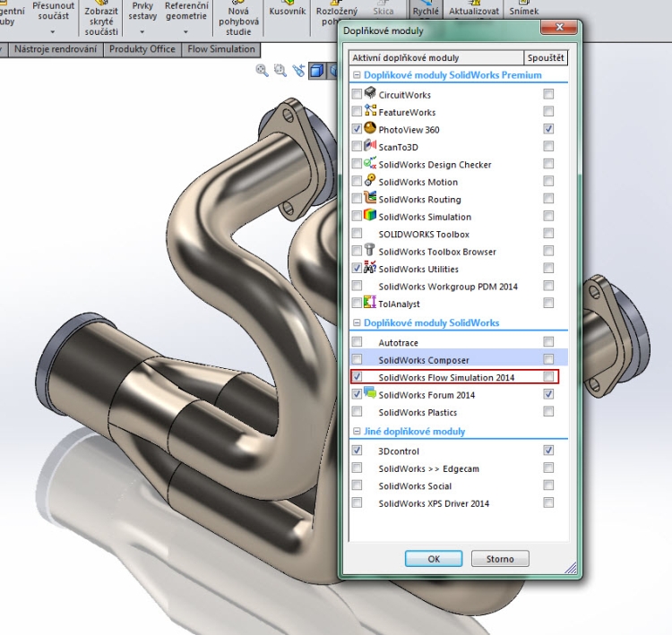Image resolution: width=672 pixels, height=635 pixels.
Task: Click the SolidWorks Design Checker icon
Action: click(x=370, y=163)
